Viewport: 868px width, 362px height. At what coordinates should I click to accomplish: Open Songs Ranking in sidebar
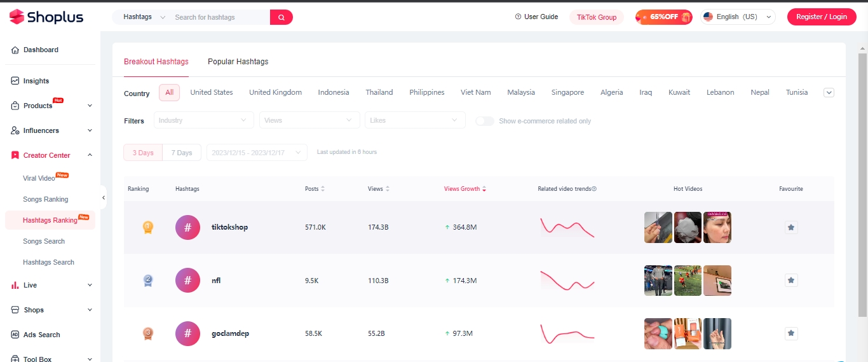point(45,199)
